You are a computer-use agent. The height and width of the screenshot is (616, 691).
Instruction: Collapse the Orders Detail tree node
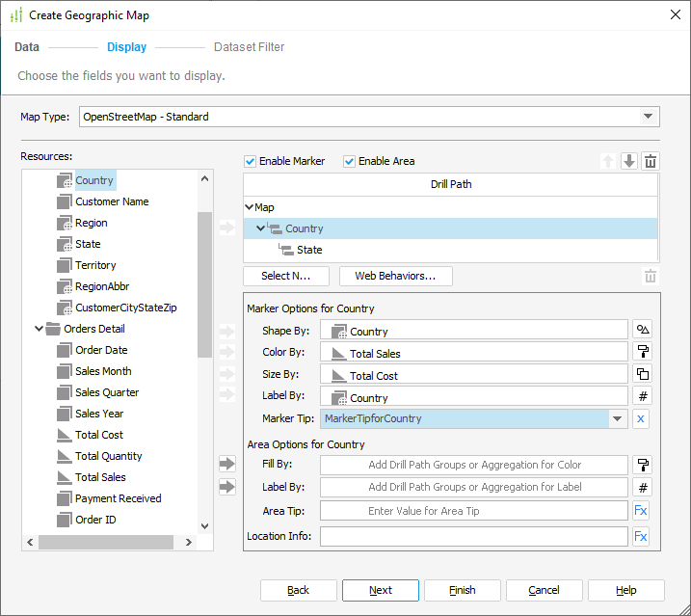40,329
